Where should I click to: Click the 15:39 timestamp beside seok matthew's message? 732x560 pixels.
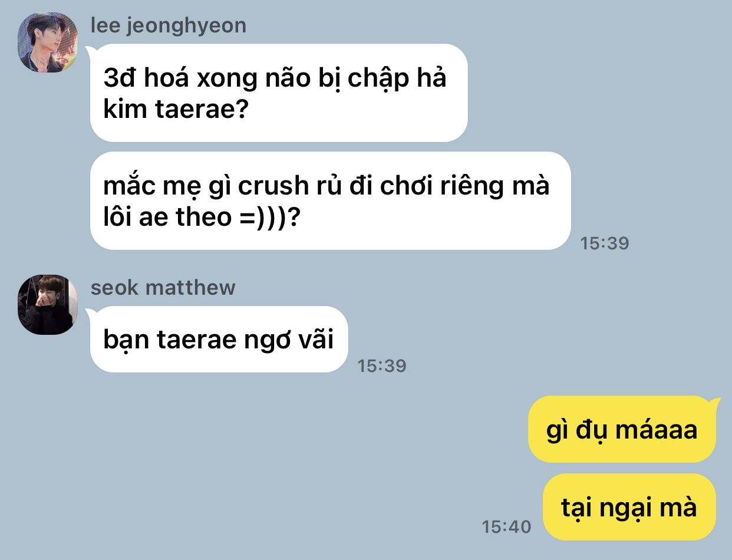(382, 365)
